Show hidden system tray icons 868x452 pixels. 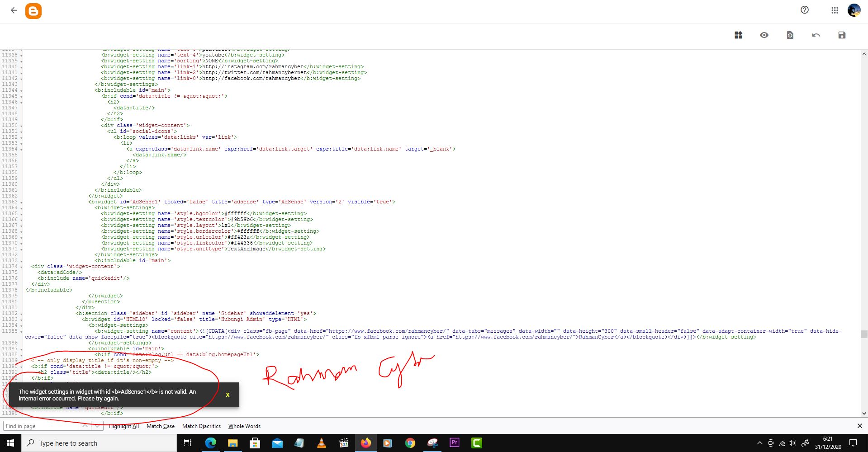click(x=760, y=443)
